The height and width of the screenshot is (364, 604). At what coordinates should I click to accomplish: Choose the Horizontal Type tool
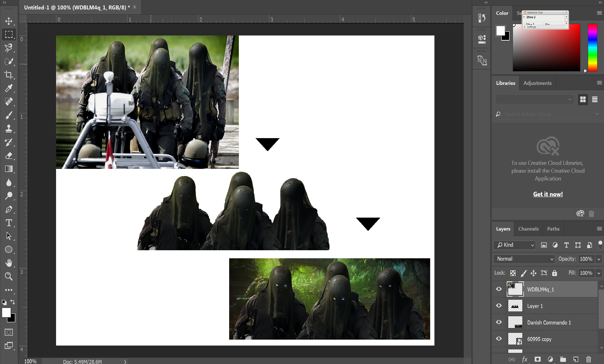pyautogui.click(x=9, y=223)
